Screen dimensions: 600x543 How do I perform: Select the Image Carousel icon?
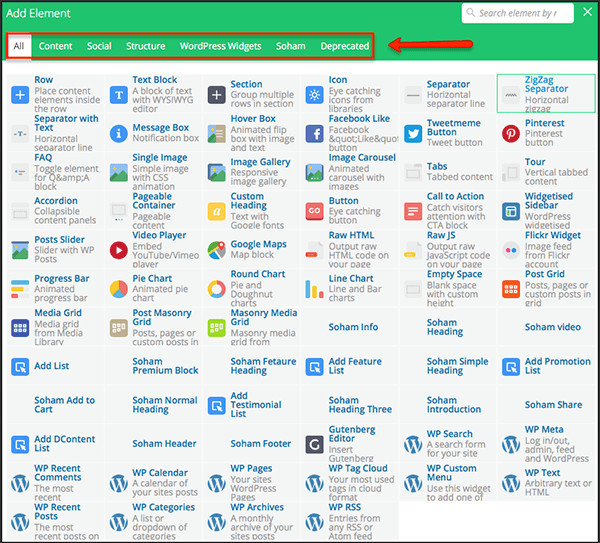click(315, 173)
